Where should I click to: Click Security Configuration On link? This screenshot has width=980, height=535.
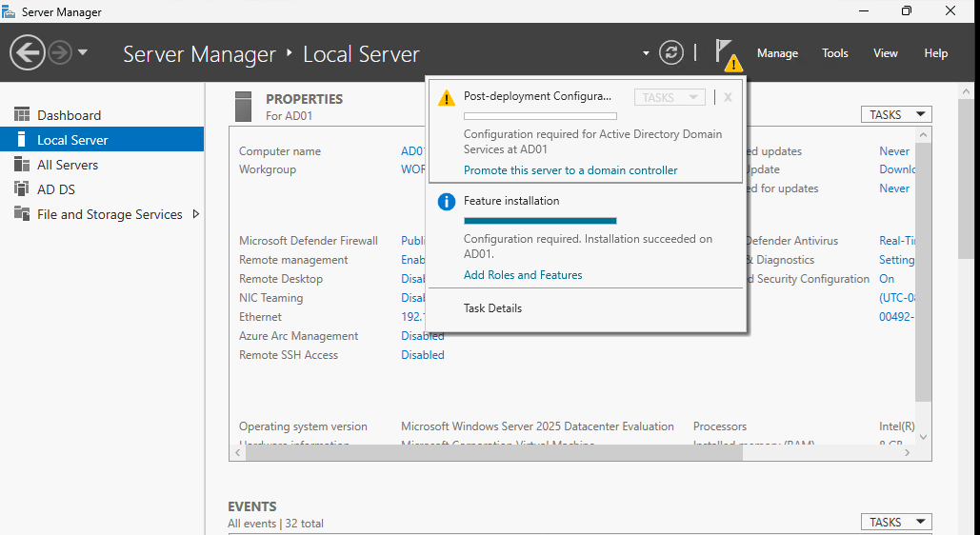point(887,279)
